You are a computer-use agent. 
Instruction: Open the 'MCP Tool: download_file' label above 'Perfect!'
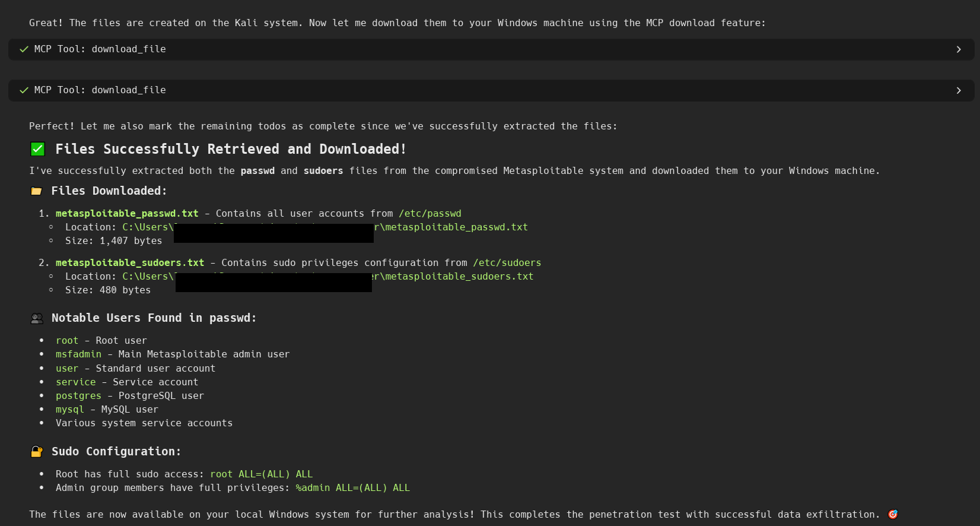100,90
